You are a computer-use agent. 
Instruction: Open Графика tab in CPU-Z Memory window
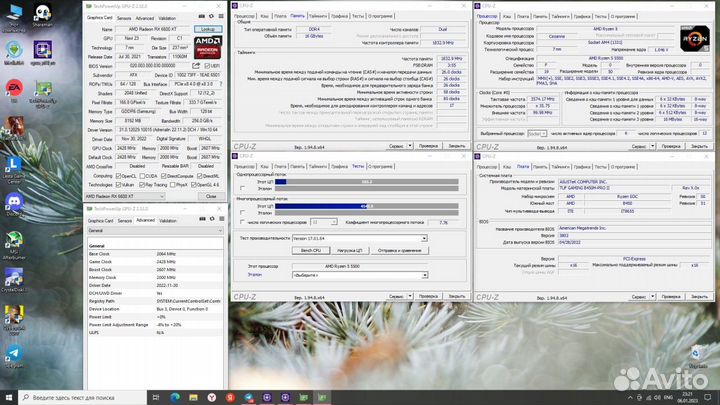[339, 16]
